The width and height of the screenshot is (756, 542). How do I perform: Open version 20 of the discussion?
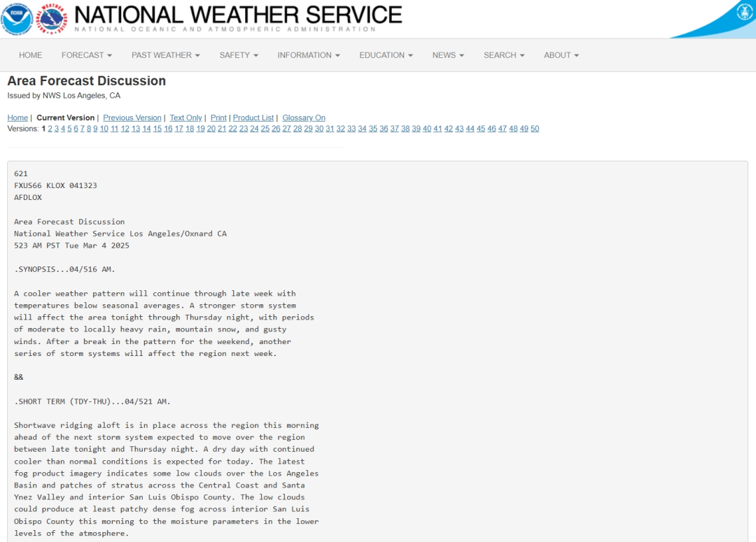click(x=211, y=129)
